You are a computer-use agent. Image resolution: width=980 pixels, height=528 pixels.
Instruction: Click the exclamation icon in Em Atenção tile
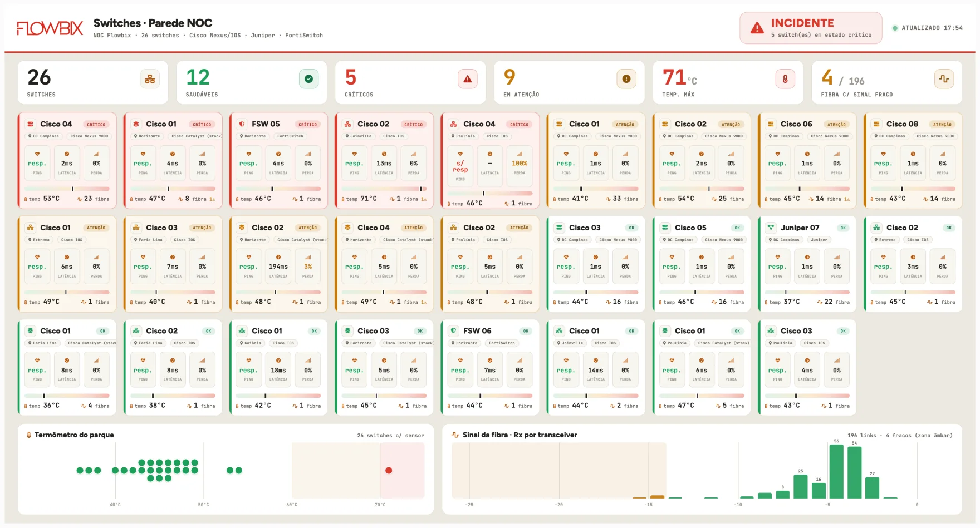coord(626,79)
